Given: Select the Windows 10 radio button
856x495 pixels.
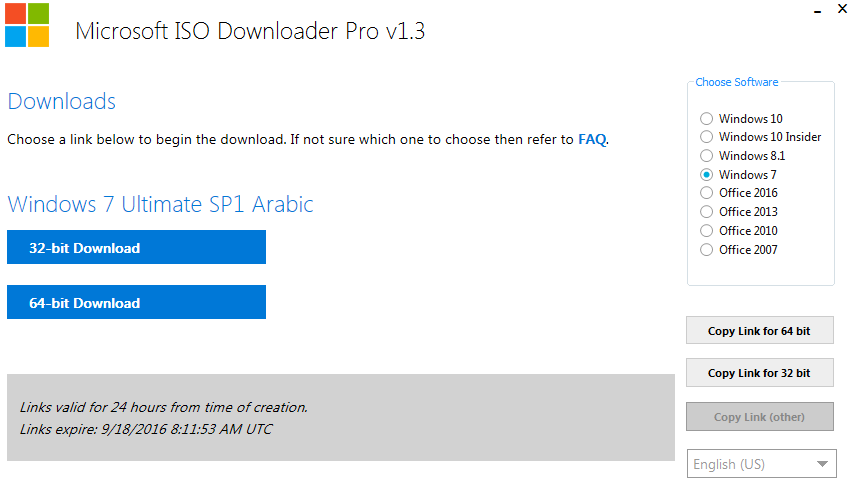Looking at the screenshot, I should click(x=707, y=119).
